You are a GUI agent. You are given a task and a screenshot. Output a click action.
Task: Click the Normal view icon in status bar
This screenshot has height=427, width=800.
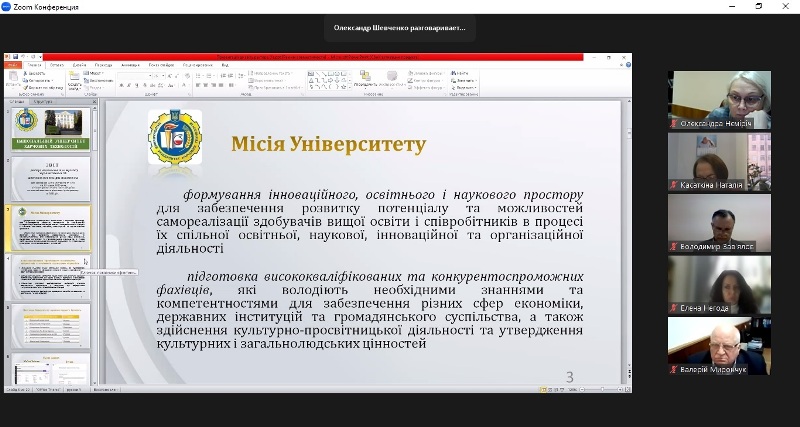coord(543,390)
